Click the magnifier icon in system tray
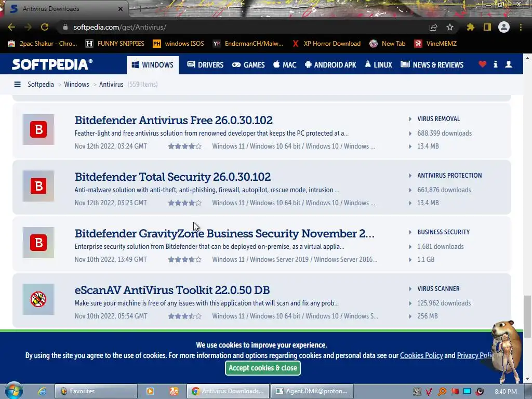 442,392
